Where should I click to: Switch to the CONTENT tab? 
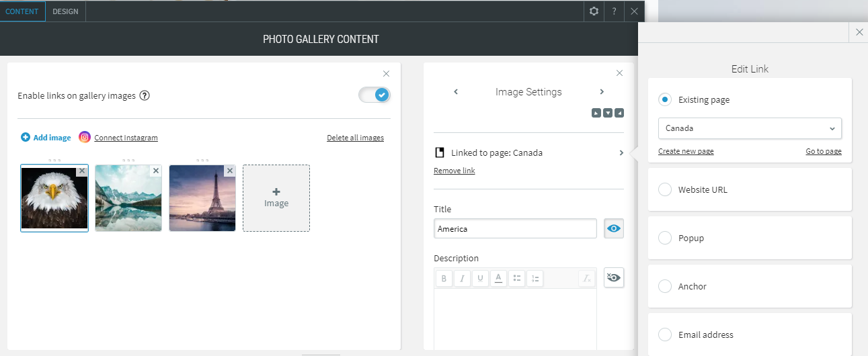pos(22,11)
